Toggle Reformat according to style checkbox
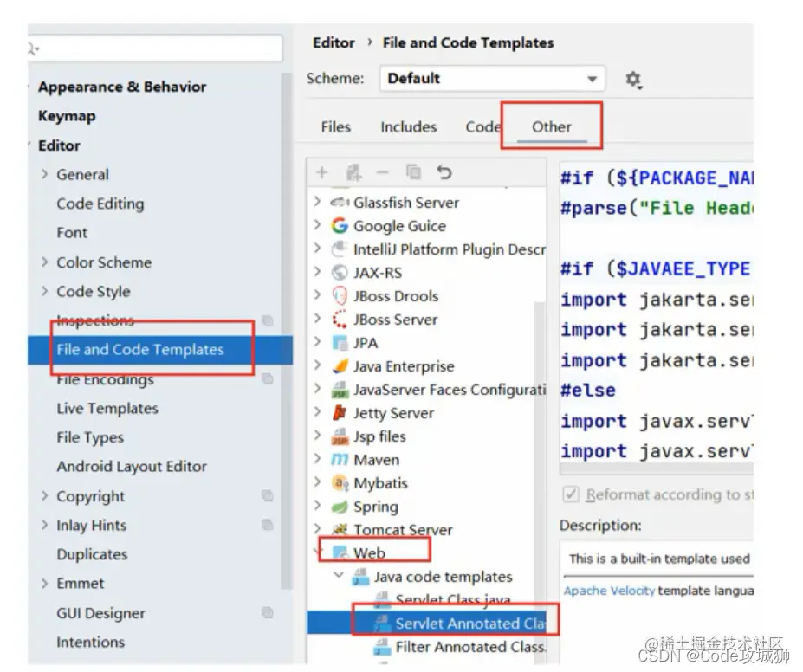The image size is (803, 672). (x=571, y=494)
